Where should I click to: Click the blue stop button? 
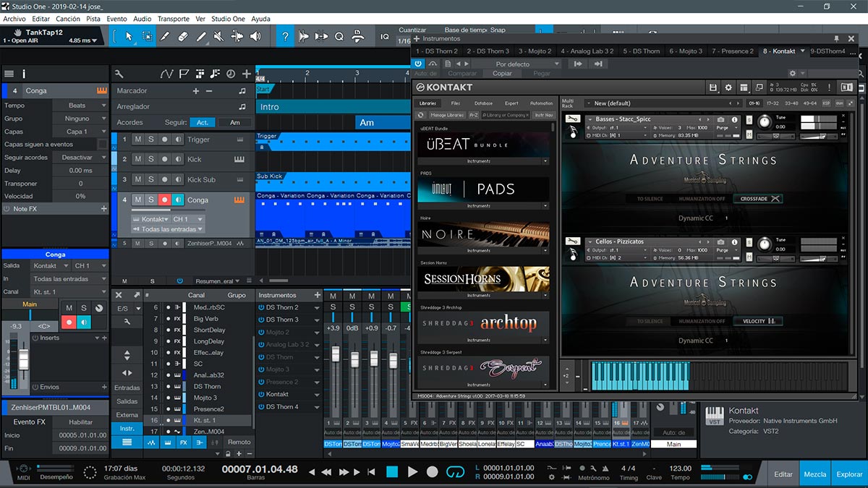tap(392, 471)
